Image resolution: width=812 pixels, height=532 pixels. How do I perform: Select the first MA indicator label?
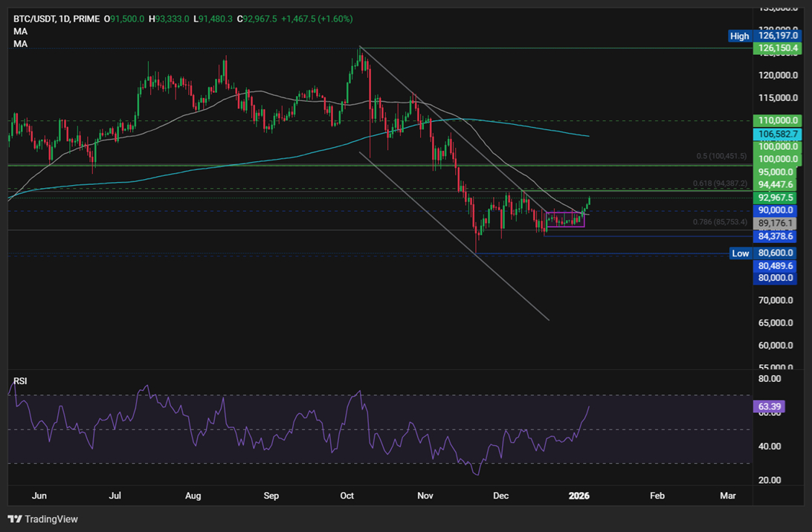[x=20, y=31]
